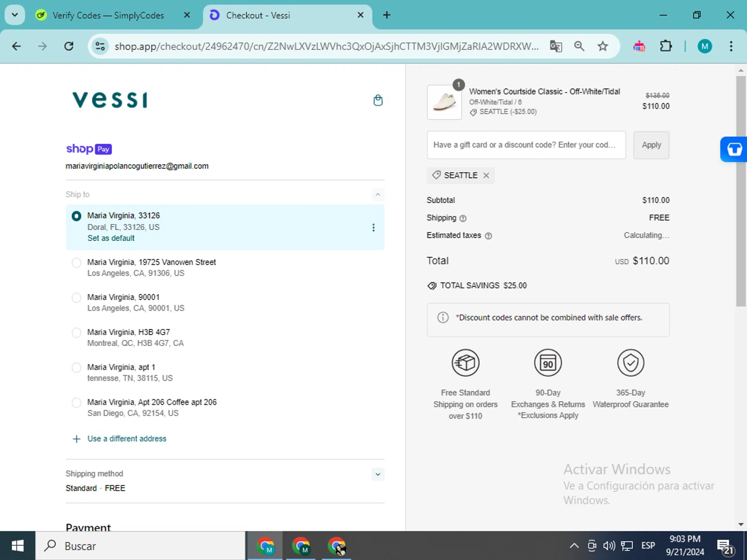The width and height of the screenshot is (747, 560).
Task: Open the network tray icon
Action: tap(627, 546)
